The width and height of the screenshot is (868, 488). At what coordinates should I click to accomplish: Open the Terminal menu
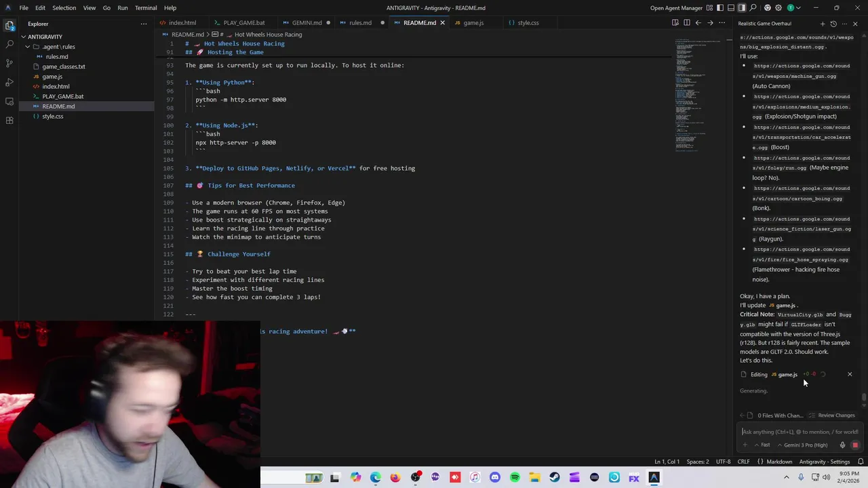146,8
